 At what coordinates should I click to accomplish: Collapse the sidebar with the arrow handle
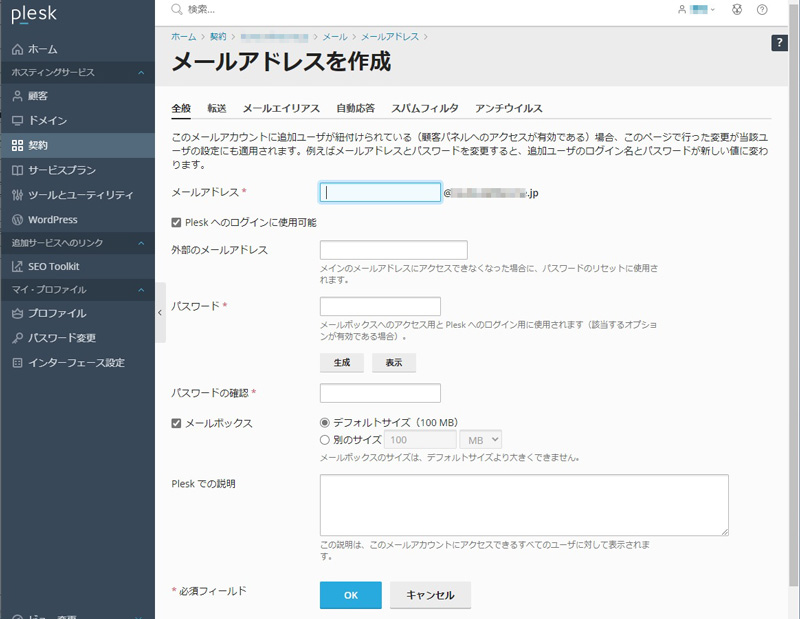click(160, 313)
